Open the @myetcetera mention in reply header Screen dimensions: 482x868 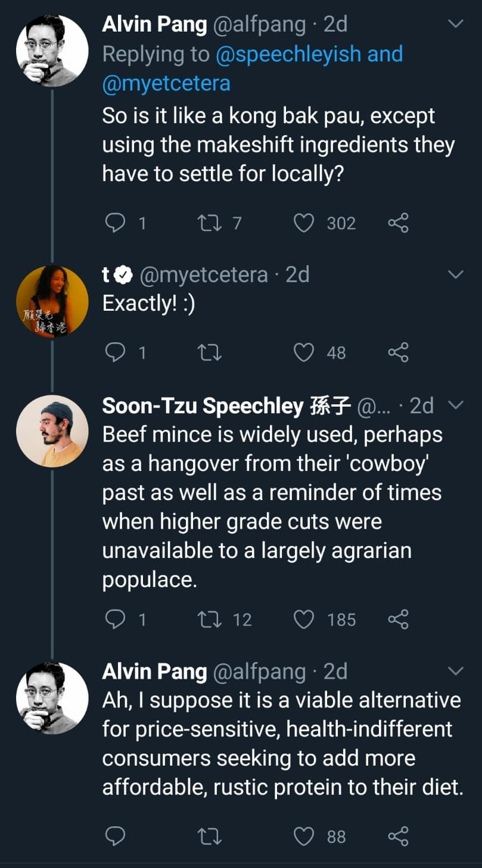pos(166,83)
